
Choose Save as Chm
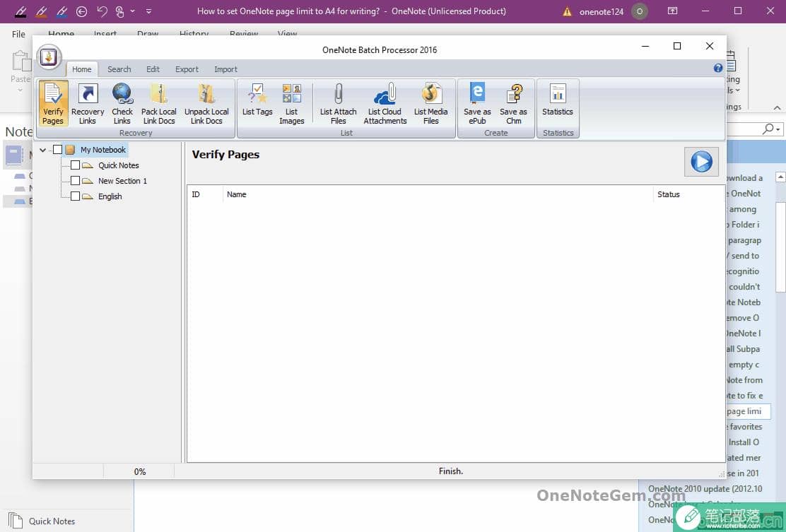click(x=513, y=104)
